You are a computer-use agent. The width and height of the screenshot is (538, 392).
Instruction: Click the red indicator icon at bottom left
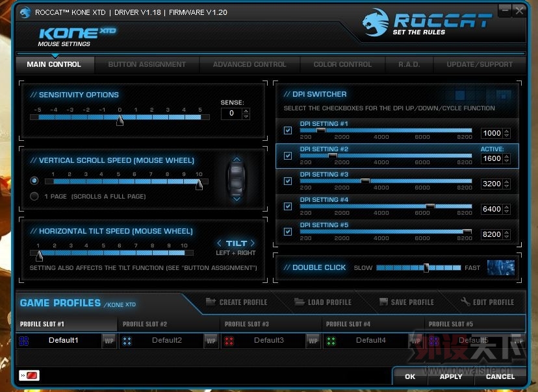point(29,376)
